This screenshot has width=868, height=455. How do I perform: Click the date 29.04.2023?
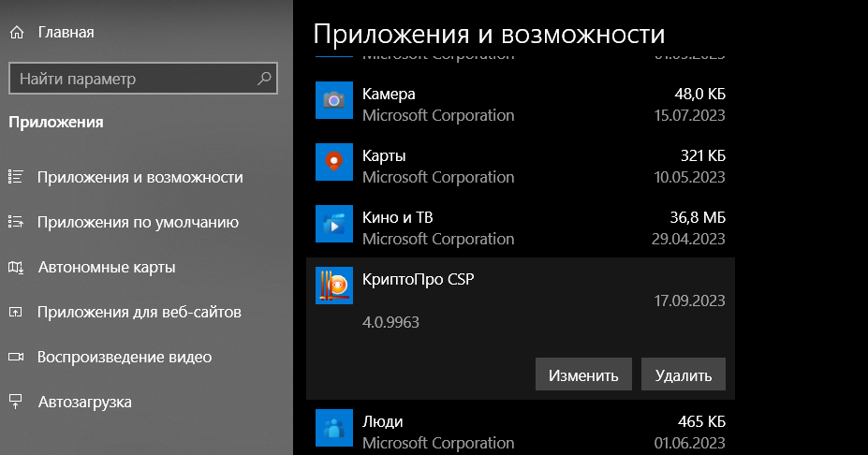(x=688, y=239)
